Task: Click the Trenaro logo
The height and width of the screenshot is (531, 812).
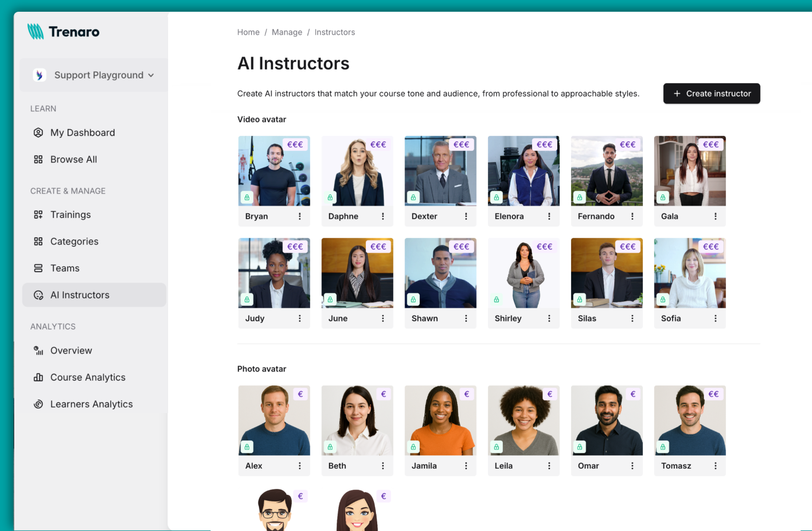Action: 63,31
